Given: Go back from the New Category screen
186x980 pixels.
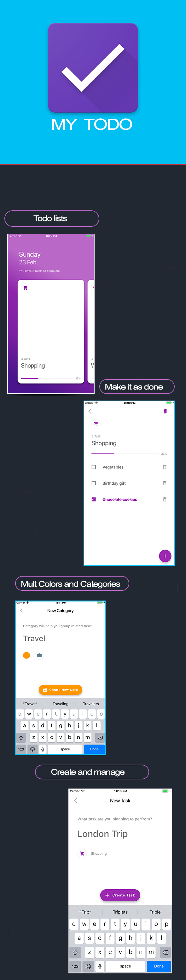Looking at the screenshot, I should tap(21, 611).
